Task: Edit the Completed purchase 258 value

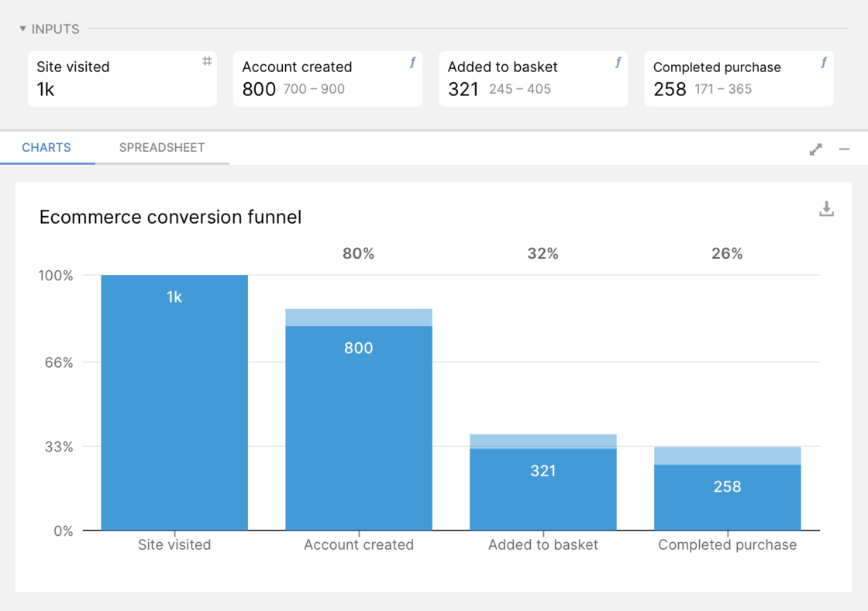Action: click(x=670, y=90)
